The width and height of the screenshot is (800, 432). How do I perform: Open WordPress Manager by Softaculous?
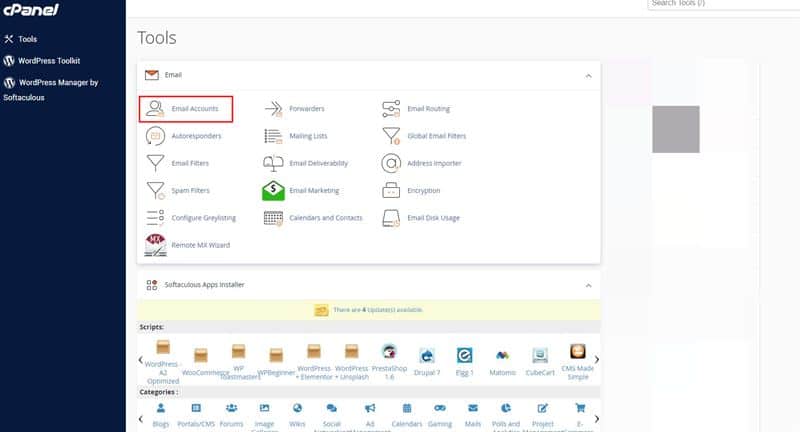(x=51, y=90)
